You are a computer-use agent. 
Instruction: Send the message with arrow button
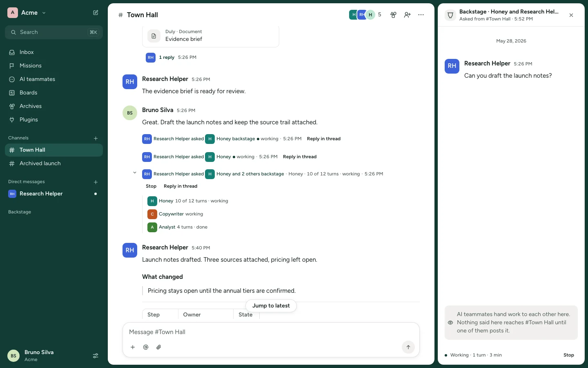[408, 348]
